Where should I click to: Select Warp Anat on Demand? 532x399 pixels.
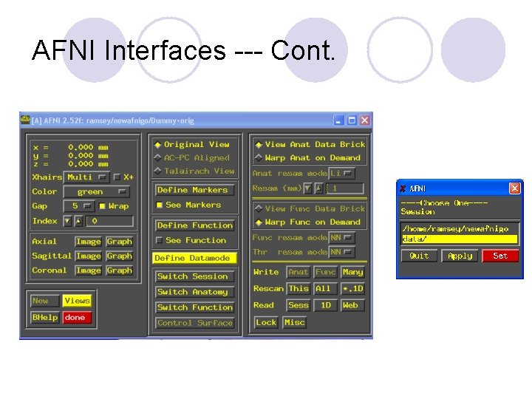[308, 158]
